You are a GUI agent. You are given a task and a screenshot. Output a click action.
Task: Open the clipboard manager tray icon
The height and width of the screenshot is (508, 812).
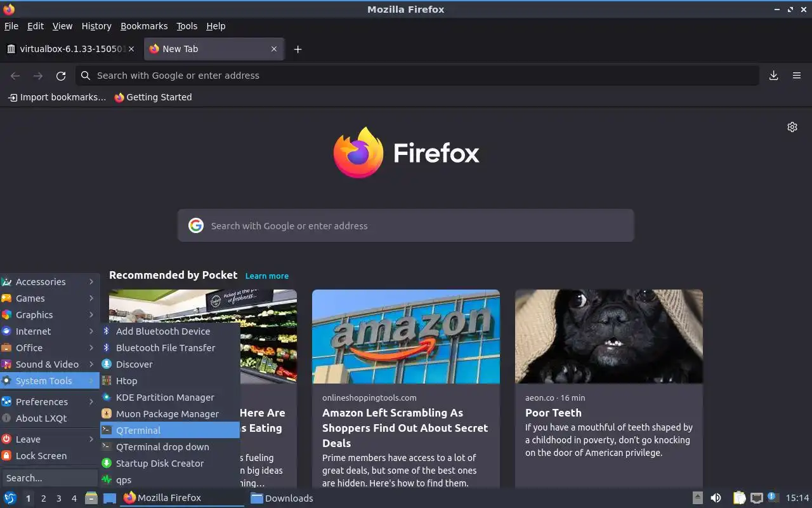click(739, 498)
